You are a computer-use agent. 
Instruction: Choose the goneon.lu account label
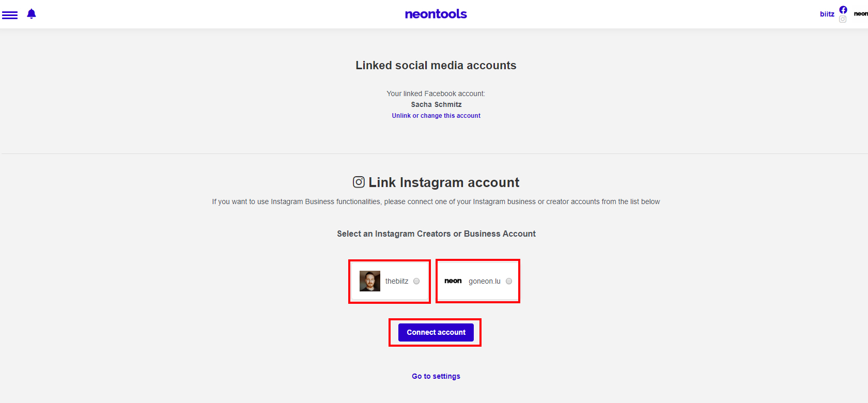[x=485, y=281]
